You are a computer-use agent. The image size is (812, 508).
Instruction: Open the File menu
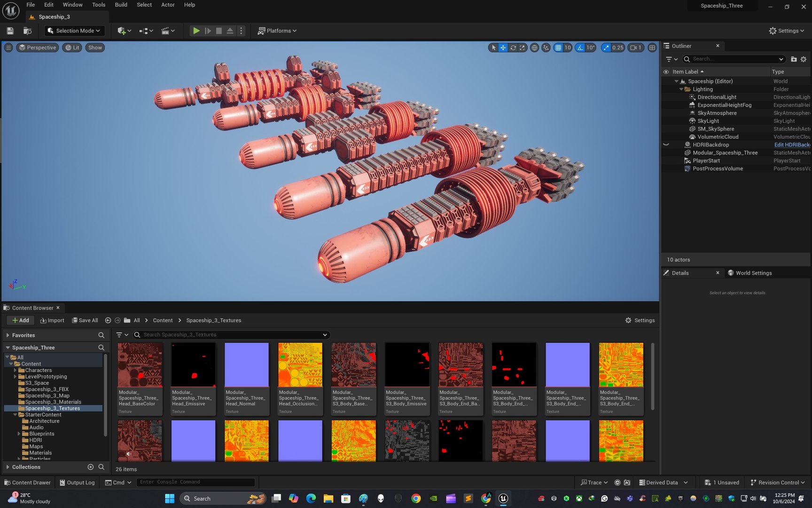pyautogui.click(x=31, y=5)
